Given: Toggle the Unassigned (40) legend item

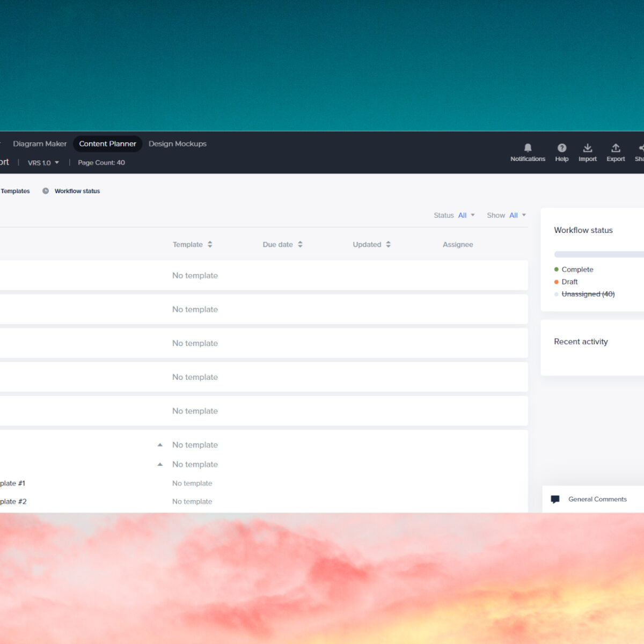Looking at the screenshot, I should (584, 294).
